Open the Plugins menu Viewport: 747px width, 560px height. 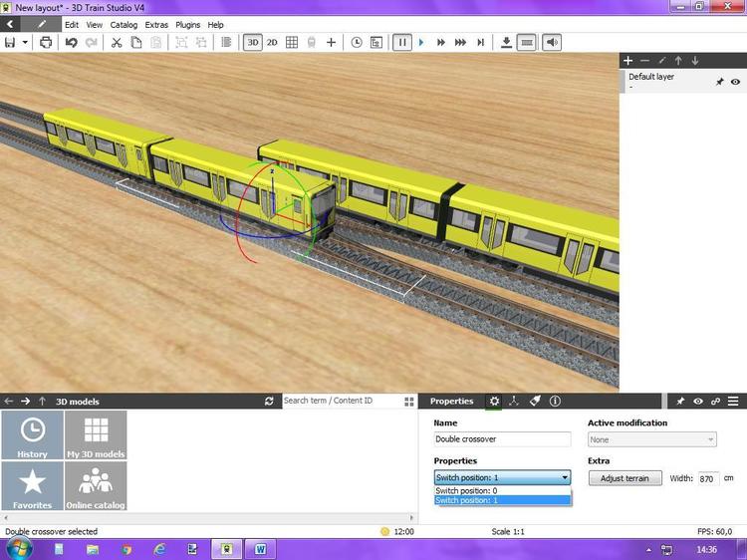coord(187,25)
